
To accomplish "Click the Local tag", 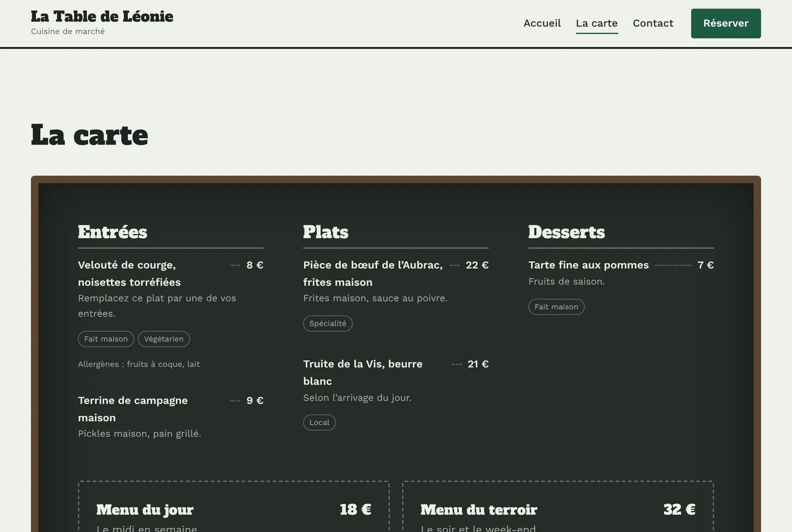I will click(x=320, y=422).
